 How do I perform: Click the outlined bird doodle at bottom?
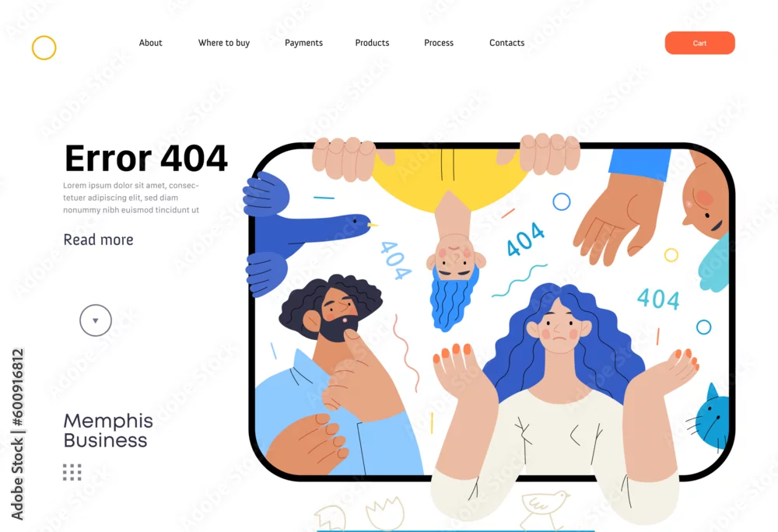pyautogui.click(x=544, y=509)
